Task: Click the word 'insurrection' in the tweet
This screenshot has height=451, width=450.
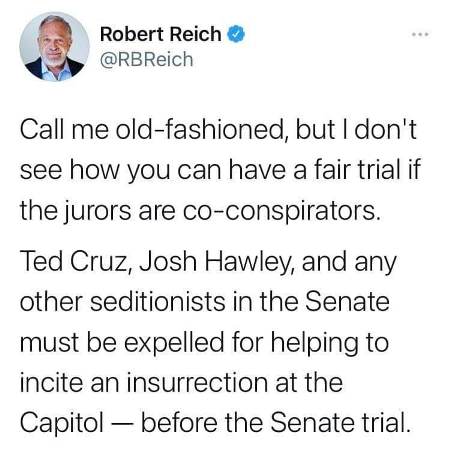Action: click(197, 383)
